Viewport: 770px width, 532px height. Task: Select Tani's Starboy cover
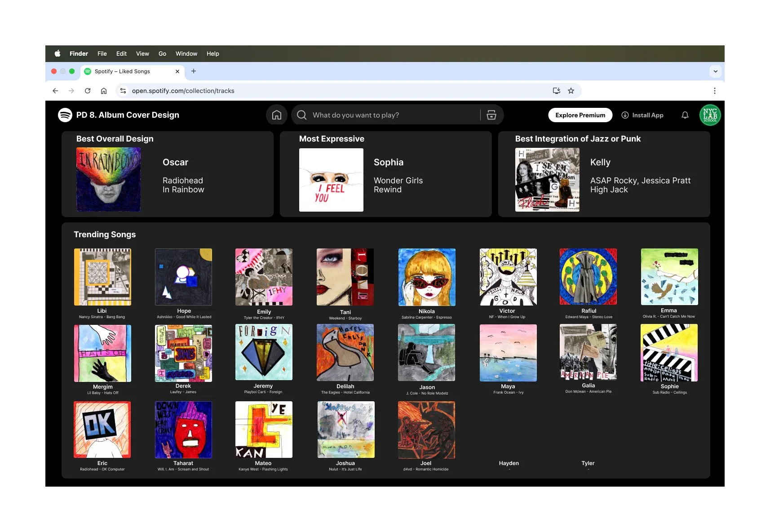coord(345,277)
